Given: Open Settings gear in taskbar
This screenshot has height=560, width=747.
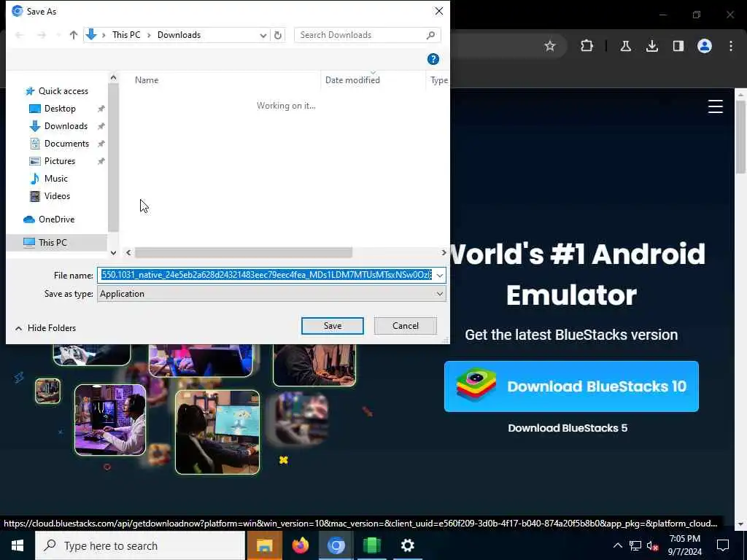Looking at the screenshot, I should (407, 545).
